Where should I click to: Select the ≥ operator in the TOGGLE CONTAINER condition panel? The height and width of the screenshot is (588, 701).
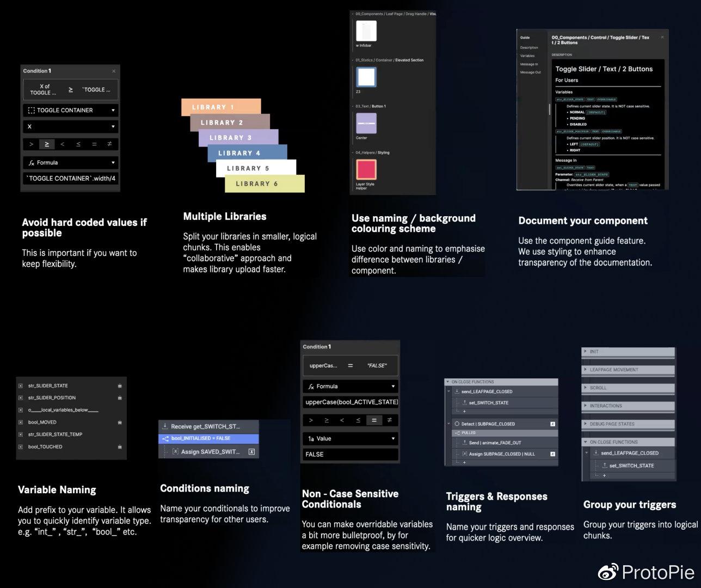[x=47, y=144]
